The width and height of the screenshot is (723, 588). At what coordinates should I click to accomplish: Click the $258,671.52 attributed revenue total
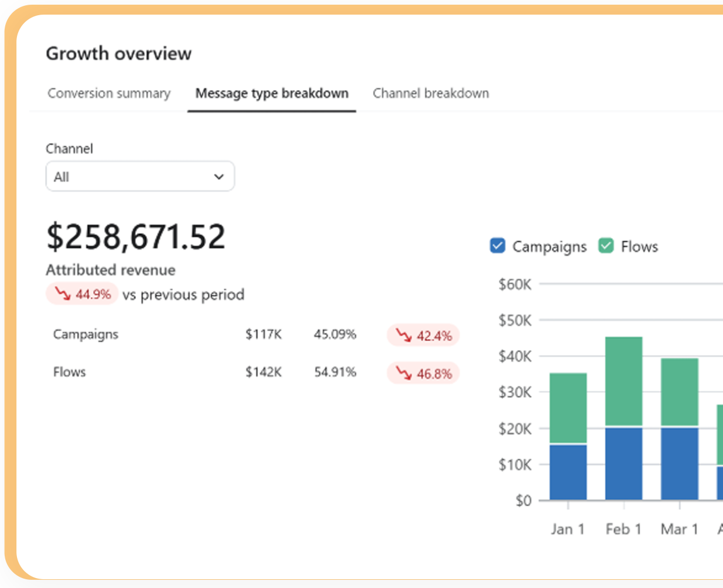135,237
